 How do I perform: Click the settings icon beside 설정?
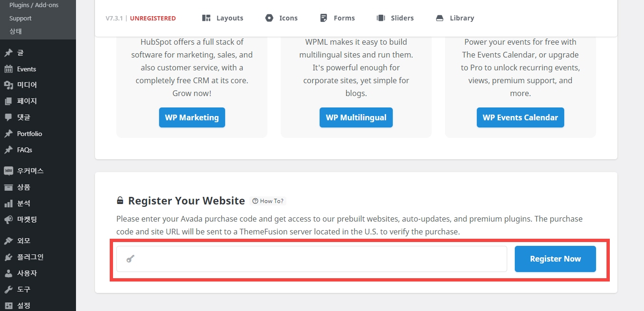[9, 305]
